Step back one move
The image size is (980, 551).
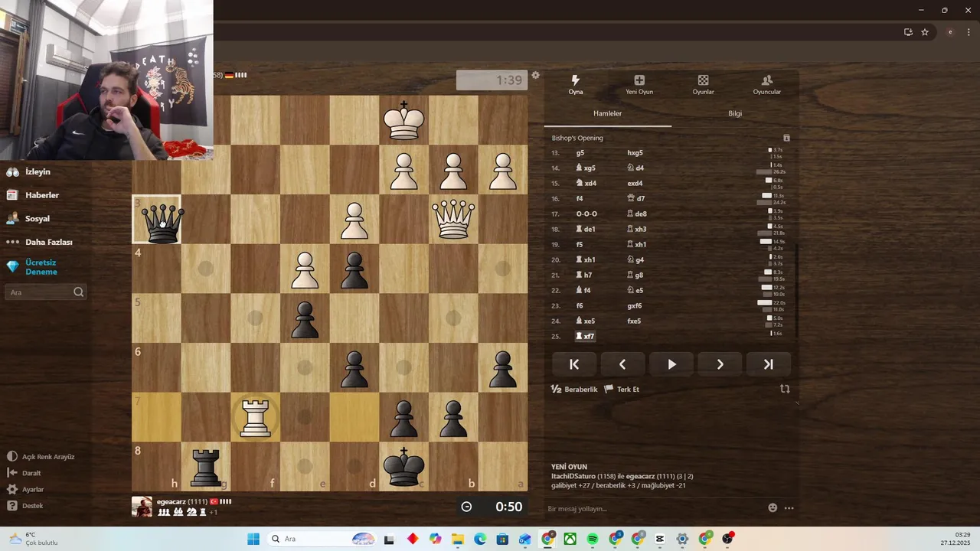pyautogui.click(x=622, y=364)
